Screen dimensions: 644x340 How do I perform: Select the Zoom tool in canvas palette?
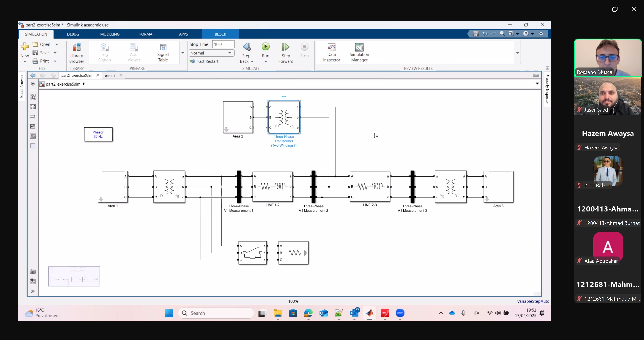point(33,97)
